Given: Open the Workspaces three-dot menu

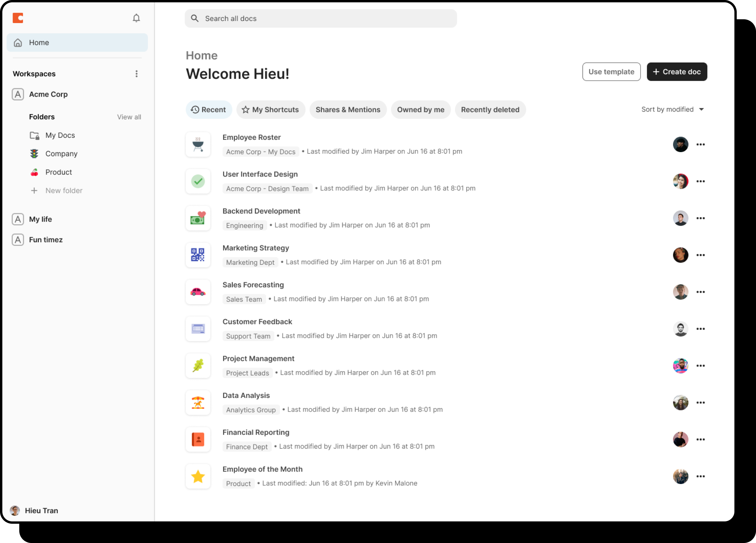Looking at the screenshot, I should [136, 74].
